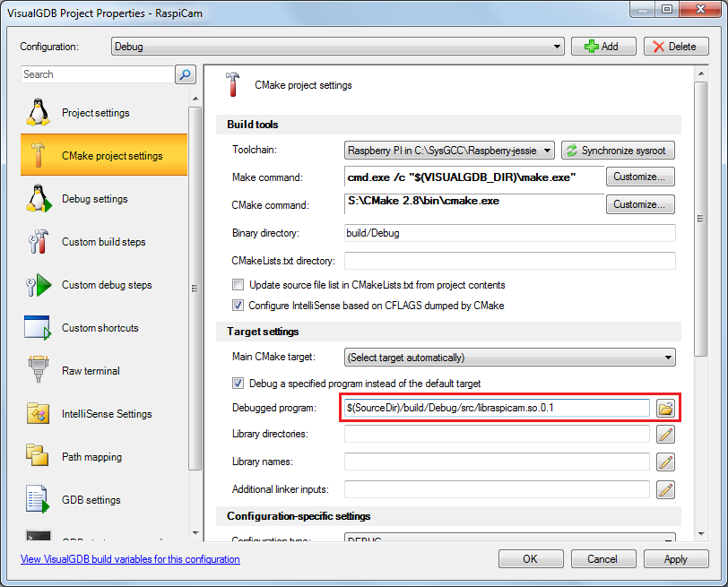Click the Apply button
Image resolution: width=728 pixels, height=587 pixels.
tap(676, 558)
